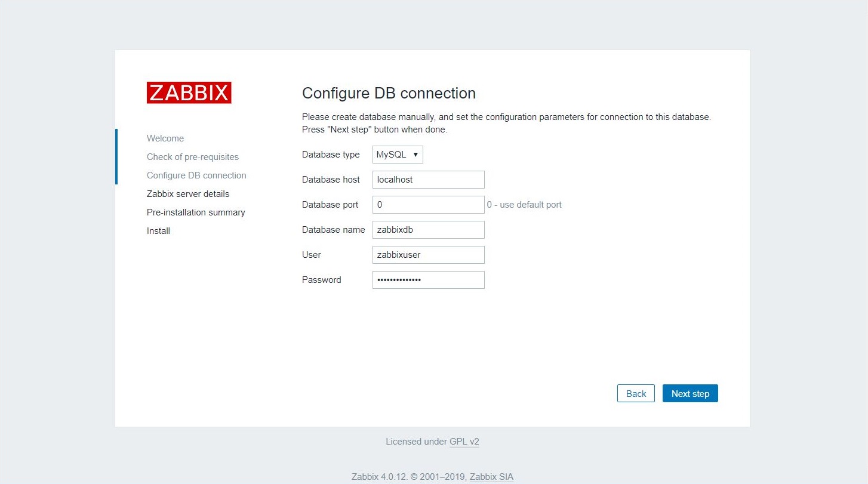Screen dimensions: 868x484
Task: Click the '0 - use default port' hint
Action: tap(524, 205)
